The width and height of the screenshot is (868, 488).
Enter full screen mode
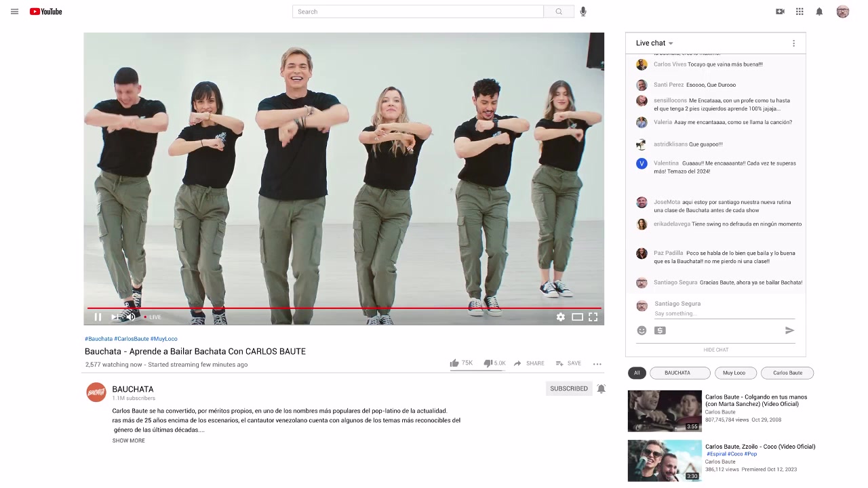pyautogui.click(x=593, y=317)
